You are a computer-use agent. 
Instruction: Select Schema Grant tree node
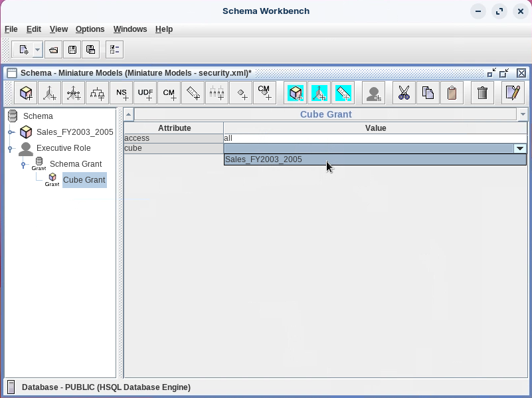tap(76, 164)
